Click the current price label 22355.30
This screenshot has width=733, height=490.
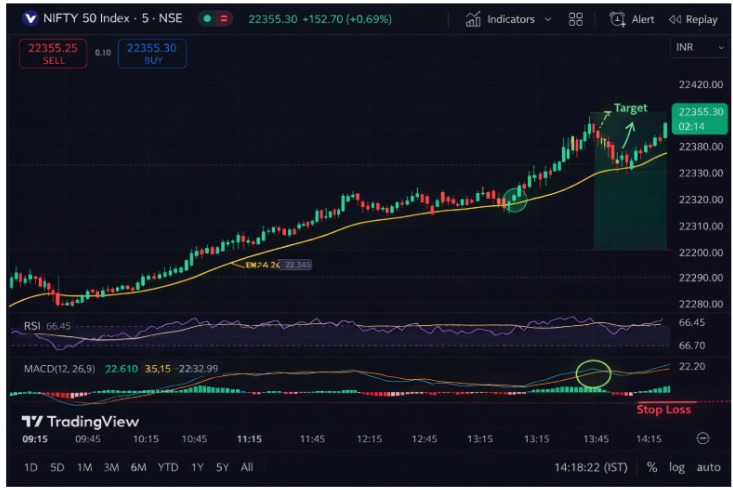pos(700,118)
